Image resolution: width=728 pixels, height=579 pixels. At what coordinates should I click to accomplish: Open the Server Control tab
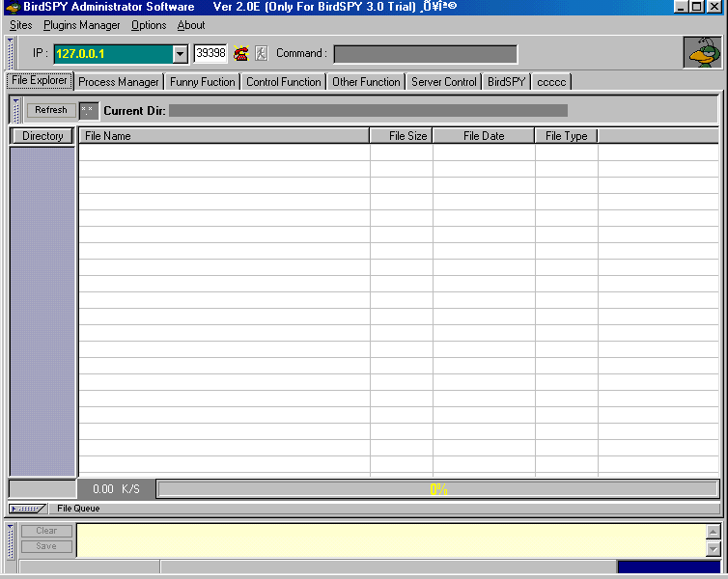(x=444, y=82)
